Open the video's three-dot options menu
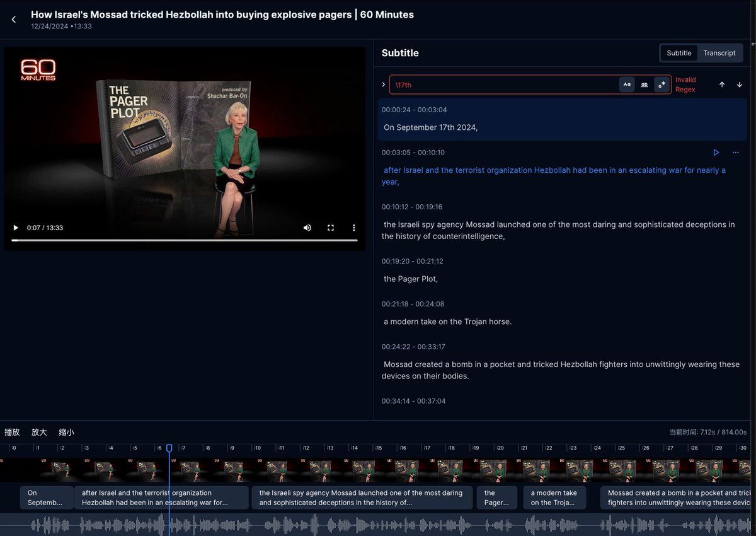The width and height of the screenshot is (756, 536). [x=354, y=228]
